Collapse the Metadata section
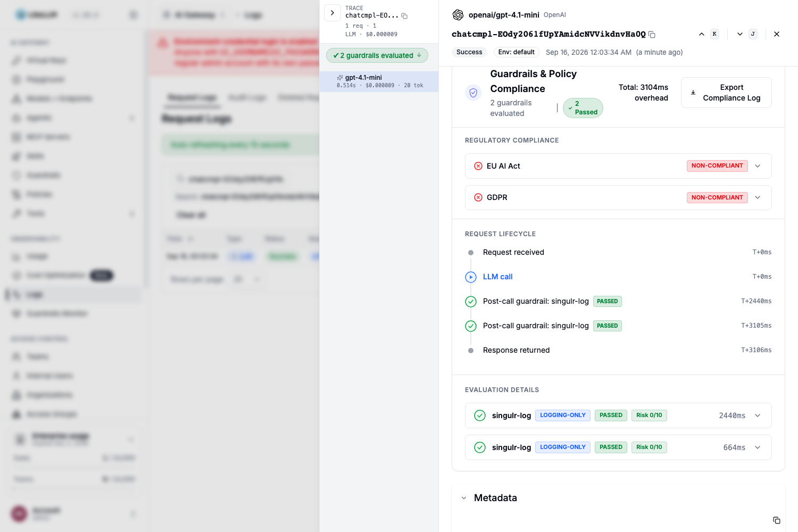This screenshot has height=532, width=798. click(464, 498)
